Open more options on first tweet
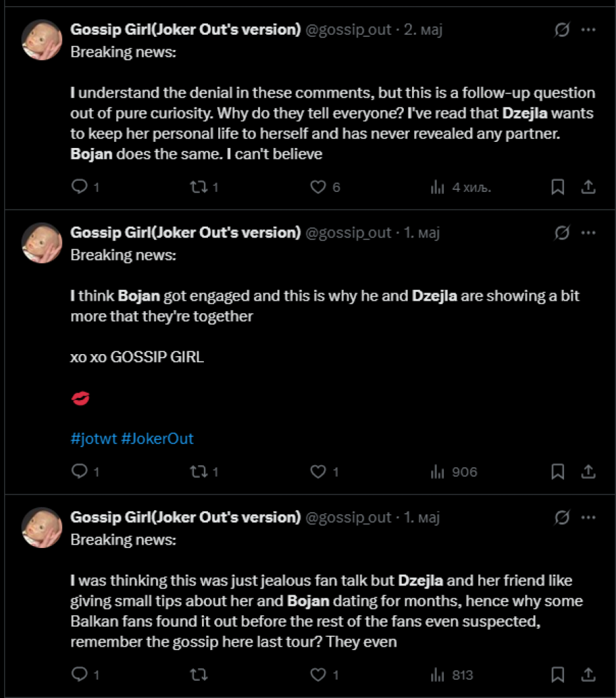 (x=588, y=30)
